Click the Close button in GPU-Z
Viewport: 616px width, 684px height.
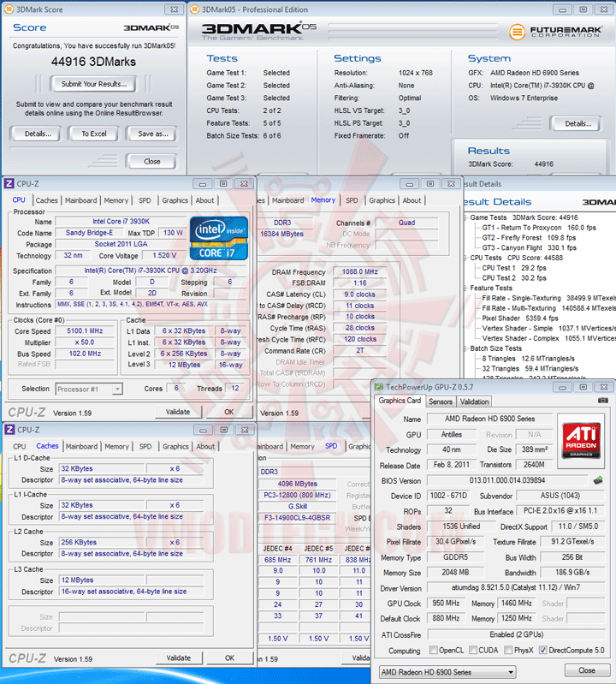click(x=587, y=670)
